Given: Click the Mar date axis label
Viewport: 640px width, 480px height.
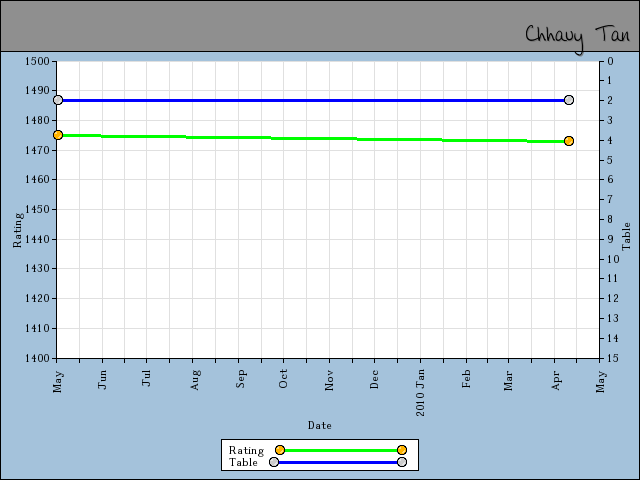Looking at the screenshot, I should tap(508, 380).
